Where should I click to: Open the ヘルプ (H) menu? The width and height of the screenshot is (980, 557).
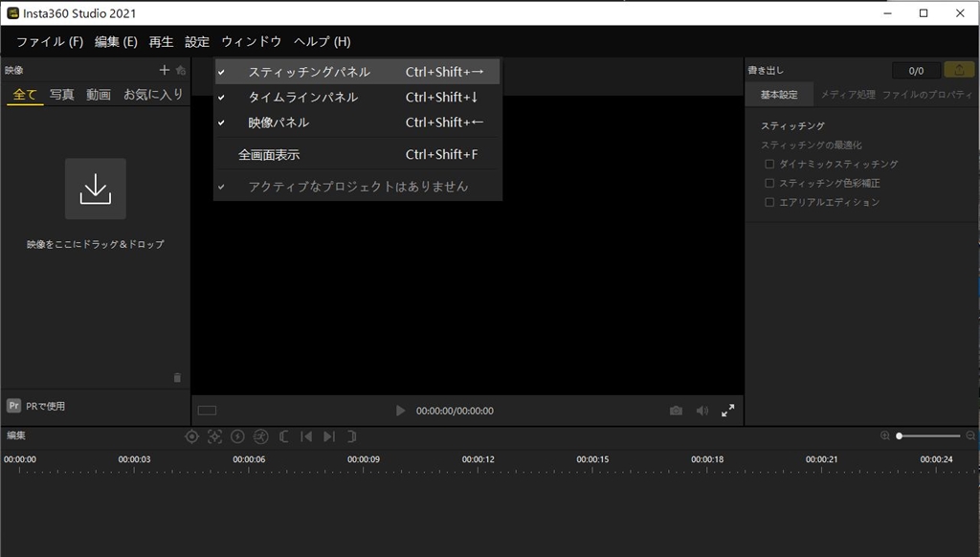322,42
